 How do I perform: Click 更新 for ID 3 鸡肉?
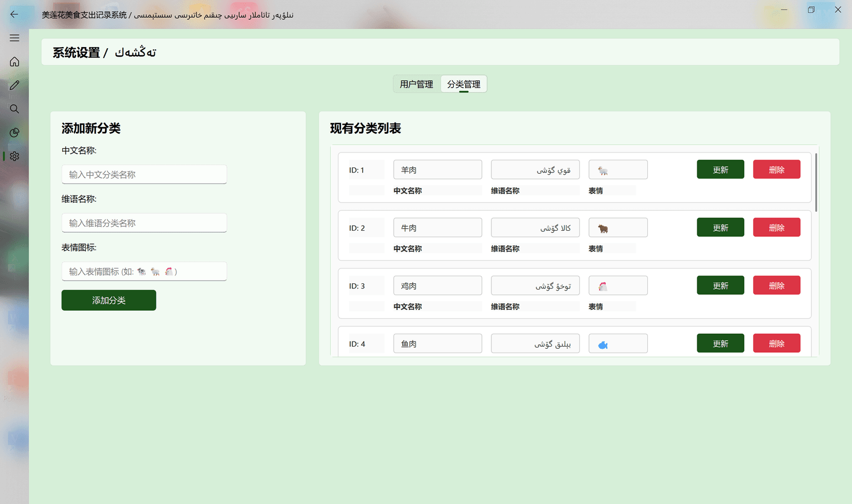pyautogui.click(x=721, y=286)
